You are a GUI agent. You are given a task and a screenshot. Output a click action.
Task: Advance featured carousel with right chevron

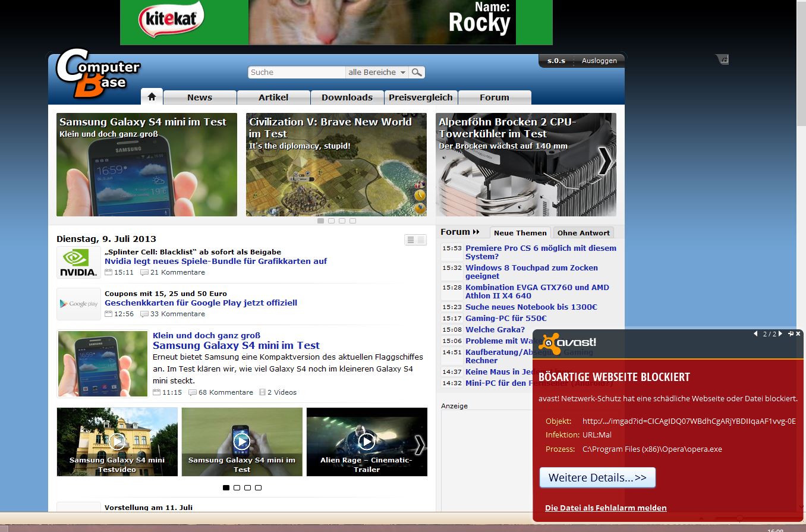tap(605, 160)
